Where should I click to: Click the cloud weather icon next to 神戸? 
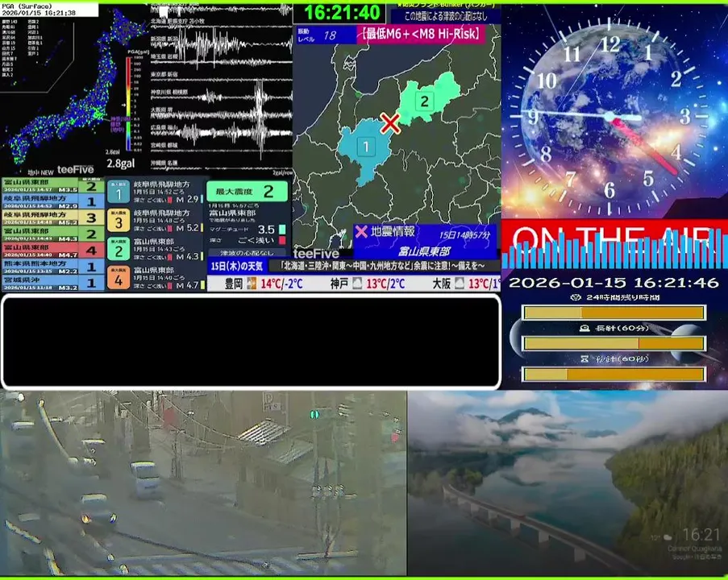pyautogui.click(x=357, y=283)
